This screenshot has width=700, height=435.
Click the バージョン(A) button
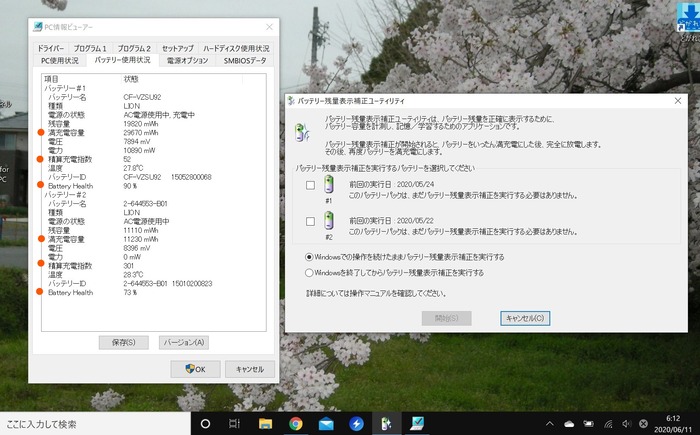pyautogui.click(x=183, y=343)
